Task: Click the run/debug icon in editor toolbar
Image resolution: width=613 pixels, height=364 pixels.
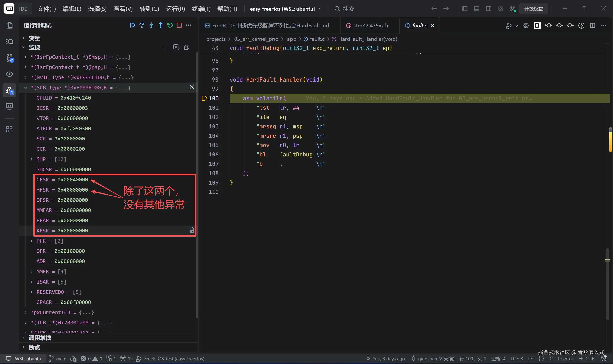Action: pyautogui.click(x=509, y=26)
